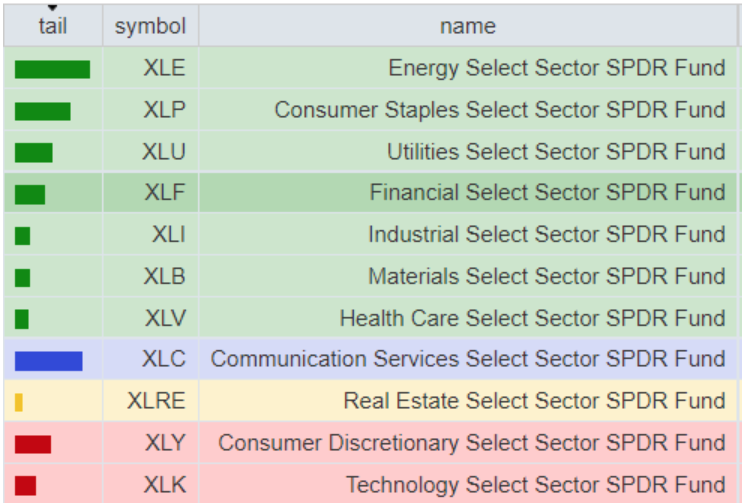
Task: Click the green tail bar for XLE
Action: pos(52,69)
